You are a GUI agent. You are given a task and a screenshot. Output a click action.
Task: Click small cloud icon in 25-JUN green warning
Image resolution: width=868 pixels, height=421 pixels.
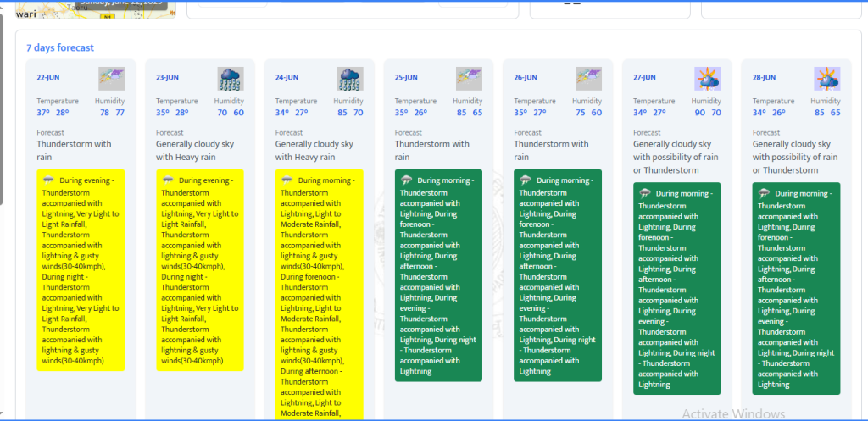pyautogui.click(x=407, y=180)
